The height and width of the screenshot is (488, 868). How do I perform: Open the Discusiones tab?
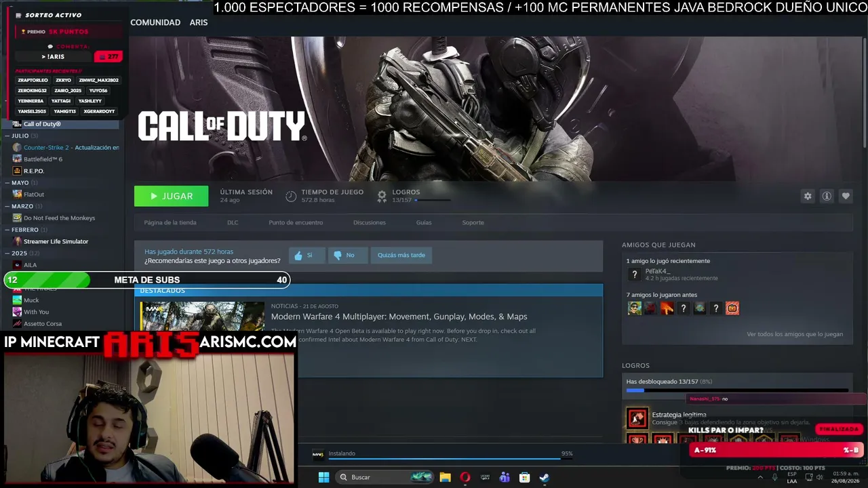(x=370, y=222)
